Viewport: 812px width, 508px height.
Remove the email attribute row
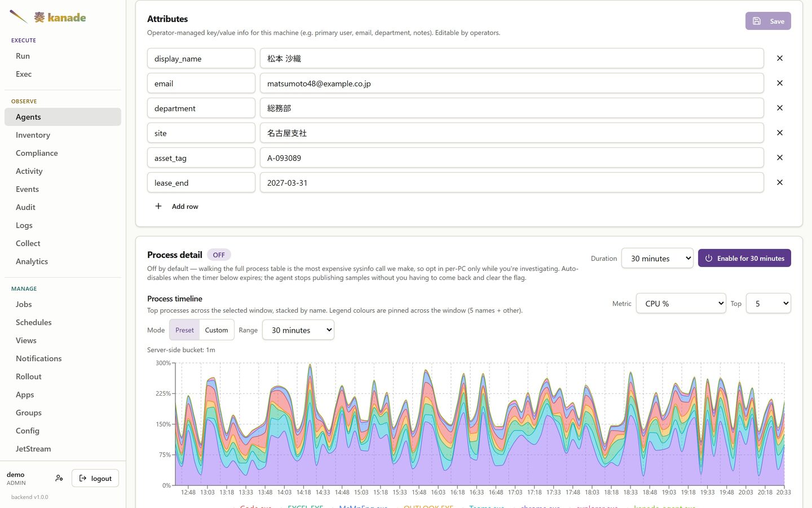tap(780, 83)
